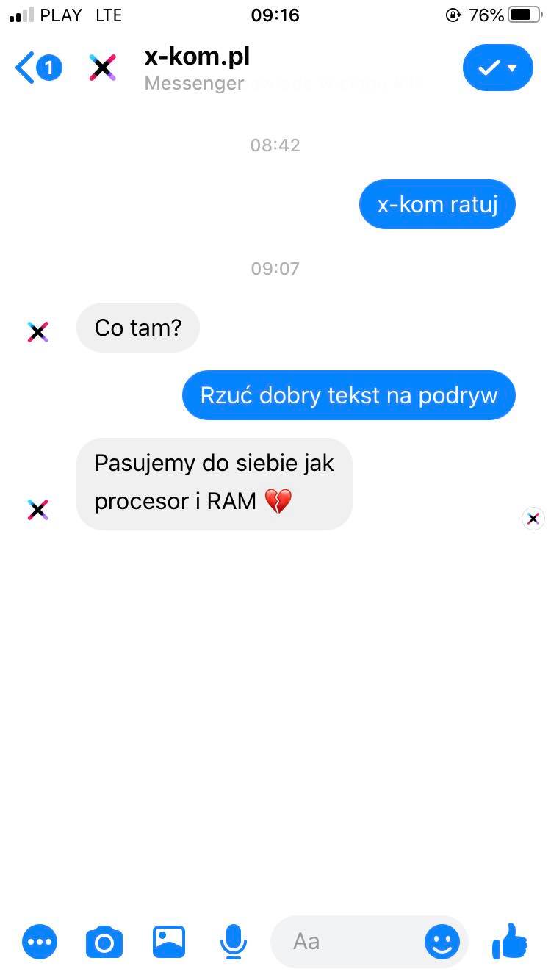Tap the avatar beside the procesor i RAM message
This screenshot has width=551, height=980.
pos(38,510)
